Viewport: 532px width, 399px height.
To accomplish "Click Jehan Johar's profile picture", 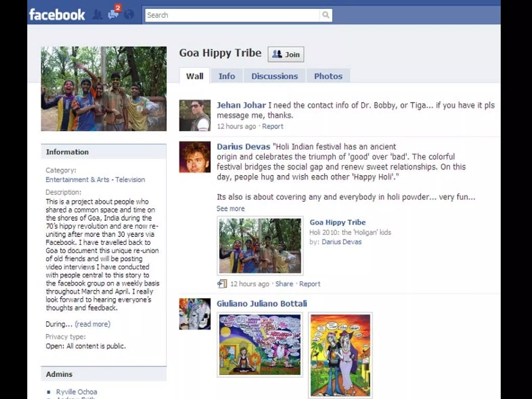I will pyautogui.click(x=195, y=115).
